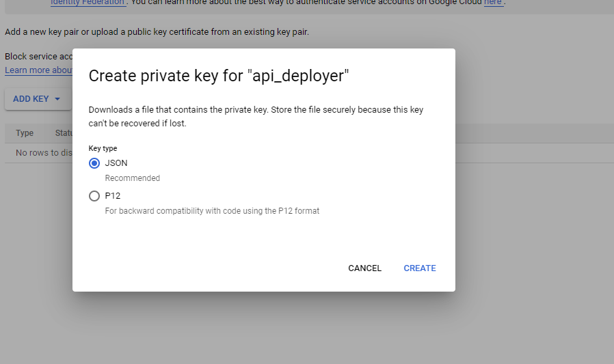Screen dimensions: 614x364
Task: Select the P12 key type radio button
Action: (x=94, y=196)
